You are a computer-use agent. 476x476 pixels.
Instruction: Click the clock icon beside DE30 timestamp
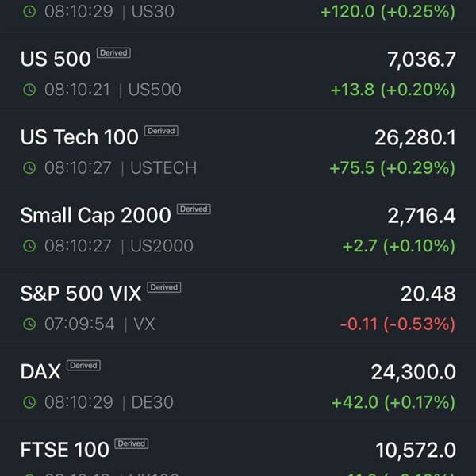(x=29, y=402)
